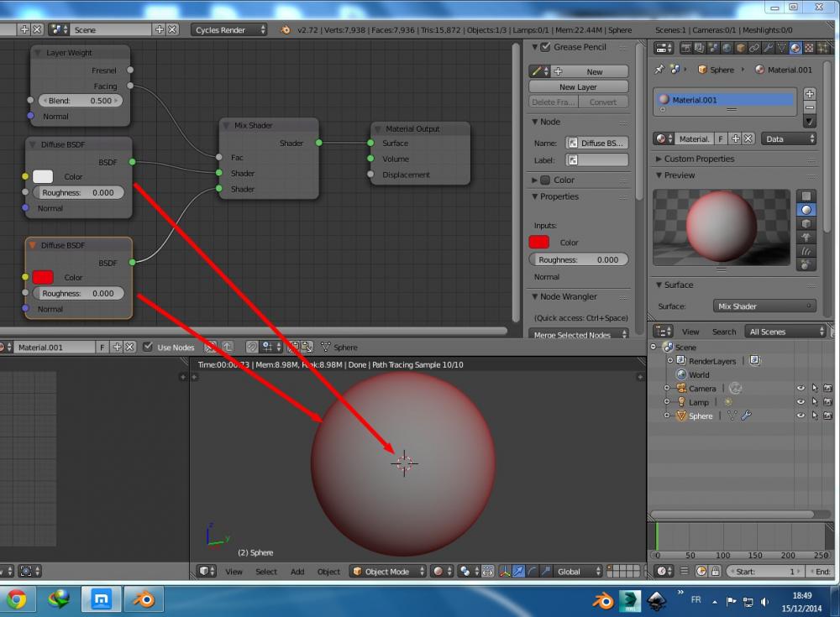Toggle Camera renderability camera icon in outliner

[827, 388]
